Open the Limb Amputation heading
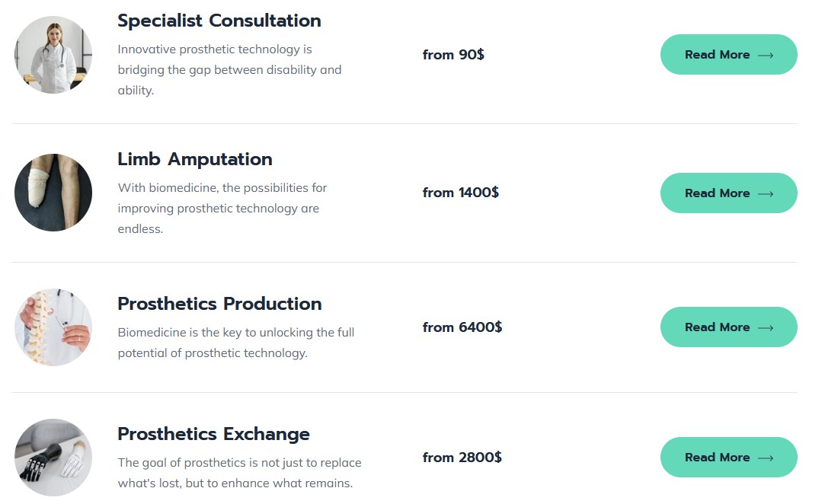 click(x=195, y=159)
